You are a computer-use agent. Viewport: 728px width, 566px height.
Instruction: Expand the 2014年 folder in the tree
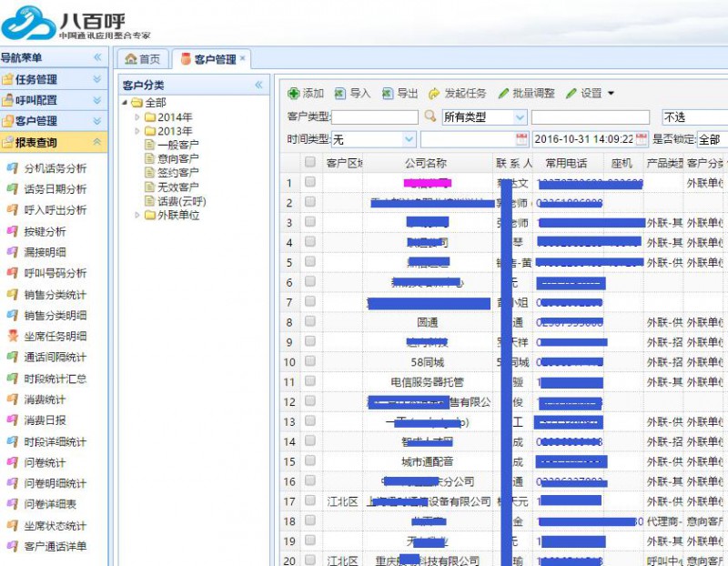(138, 117)
